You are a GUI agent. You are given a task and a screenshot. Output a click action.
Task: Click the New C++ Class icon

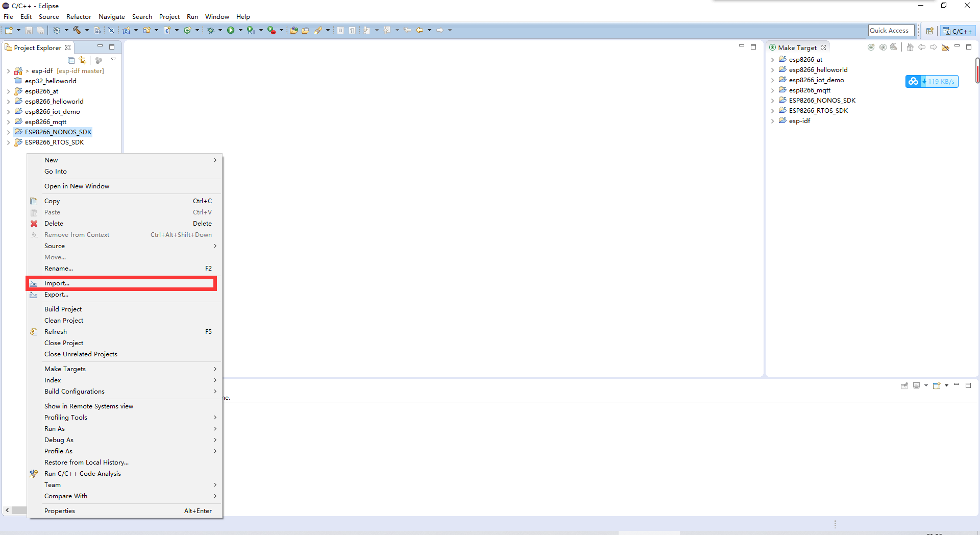tap(187, 31)
